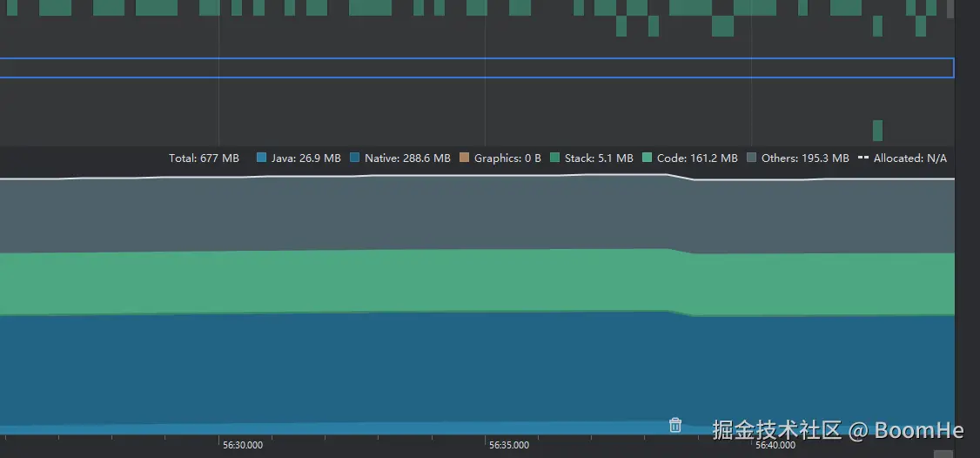This screenshot has width=980, height=458.
Task: Click the 56:40.000 timeline label
Action: coord(775,446)
